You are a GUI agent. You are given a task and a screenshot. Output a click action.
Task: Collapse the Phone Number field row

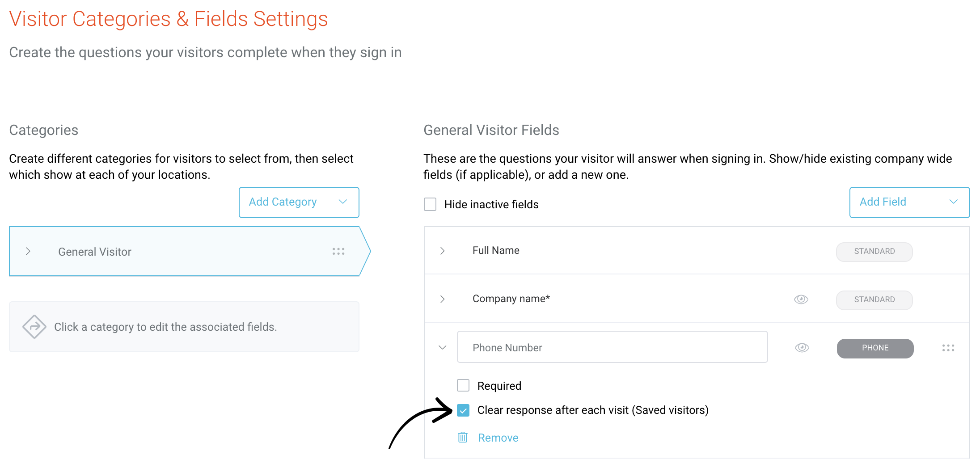tap(443, 347)
